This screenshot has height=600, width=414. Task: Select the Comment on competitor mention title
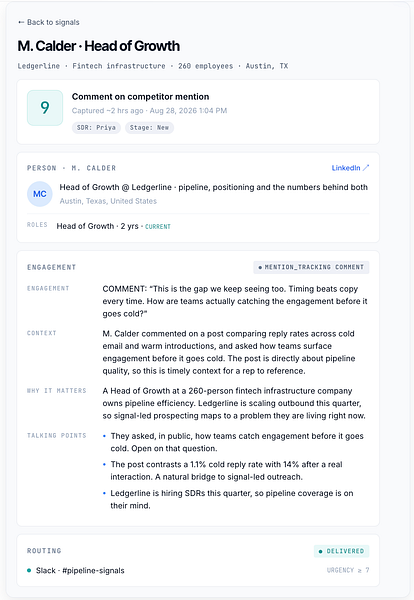coord(140,96)
